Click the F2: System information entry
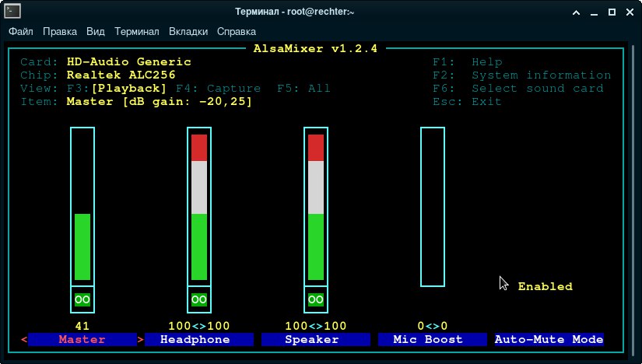This screenshot has height=364, width=642. click(522, 75)
